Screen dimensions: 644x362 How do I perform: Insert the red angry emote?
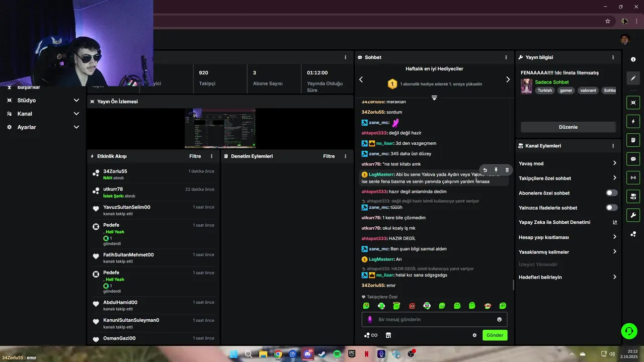(x=412, y=306)
